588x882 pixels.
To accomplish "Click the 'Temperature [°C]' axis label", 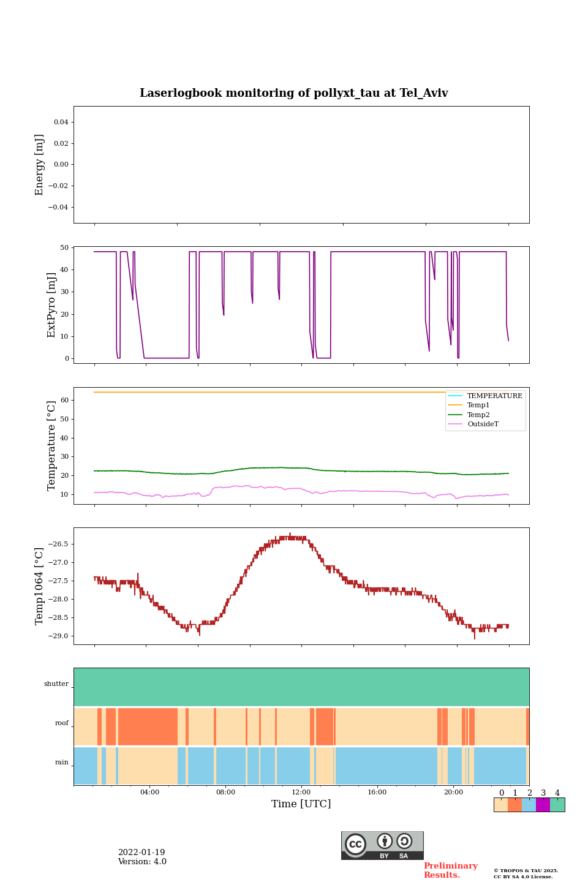I will pyautogui.click(x=51, y=446).
